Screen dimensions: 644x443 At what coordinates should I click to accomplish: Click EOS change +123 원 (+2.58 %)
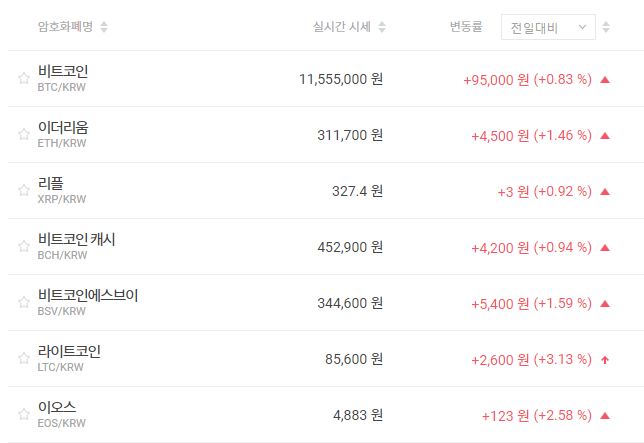pyautogui.click(x=536, y=415)
